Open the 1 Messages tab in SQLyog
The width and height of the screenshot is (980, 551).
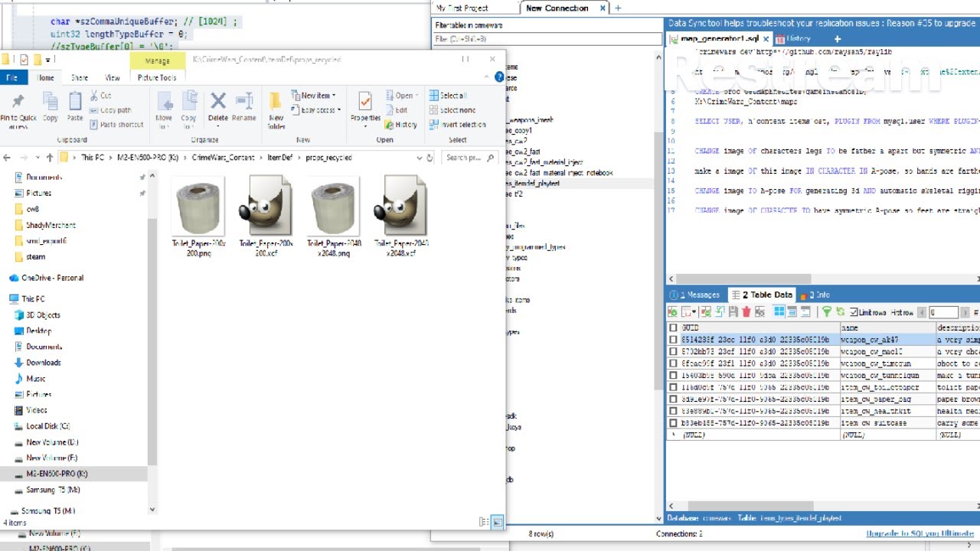click(694, 295)
